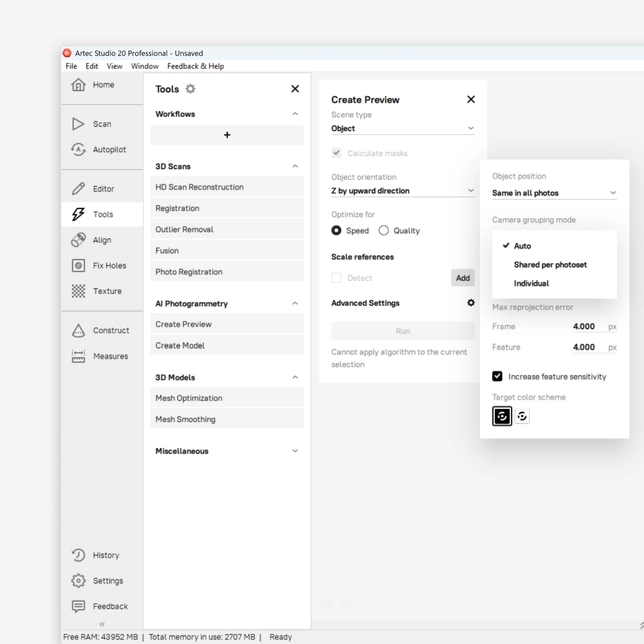Select the Quality radio button
Screen dimensions: 644x644
coord(384,231)
